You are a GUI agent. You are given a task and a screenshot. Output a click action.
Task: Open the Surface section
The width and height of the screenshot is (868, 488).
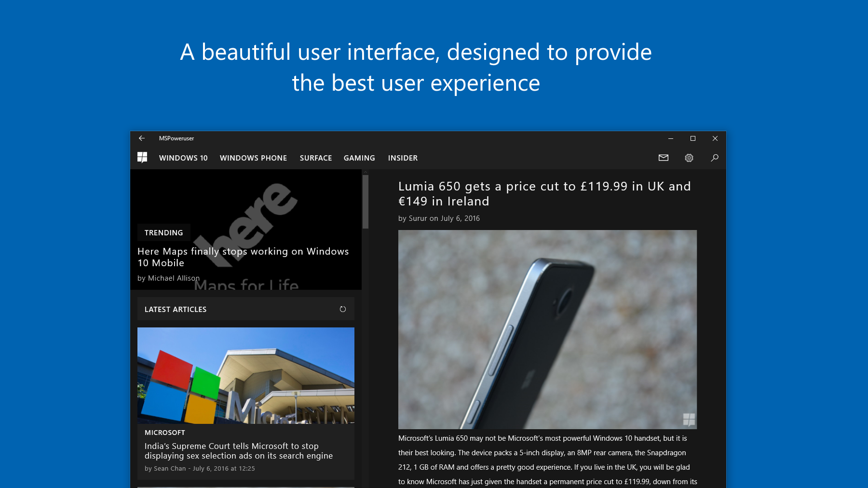316,158
